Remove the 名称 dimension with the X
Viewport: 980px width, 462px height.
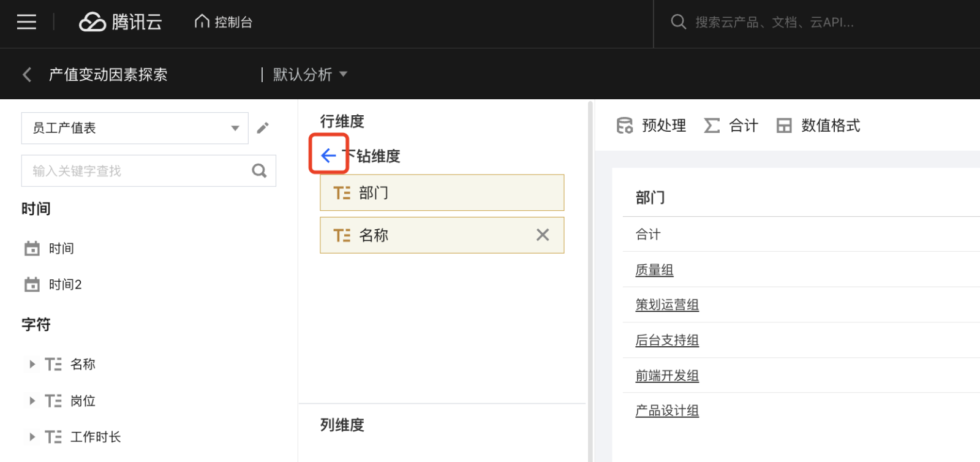542,235
